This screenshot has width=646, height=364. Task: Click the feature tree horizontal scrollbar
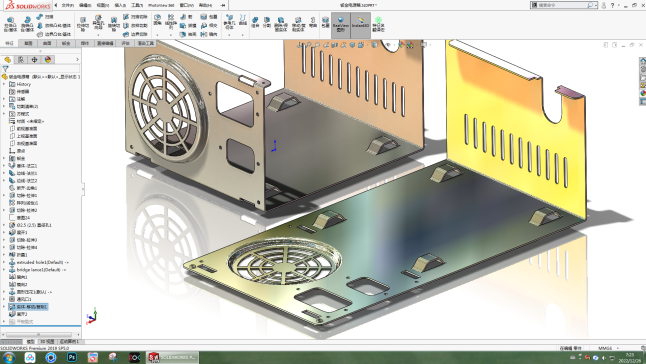39,335
